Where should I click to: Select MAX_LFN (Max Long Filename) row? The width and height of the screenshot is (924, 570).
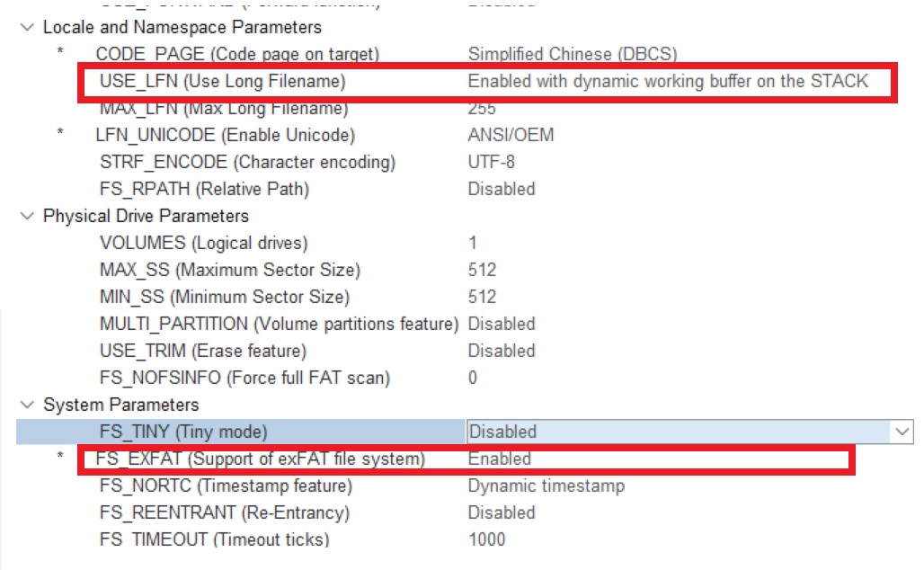click(224, 110)
